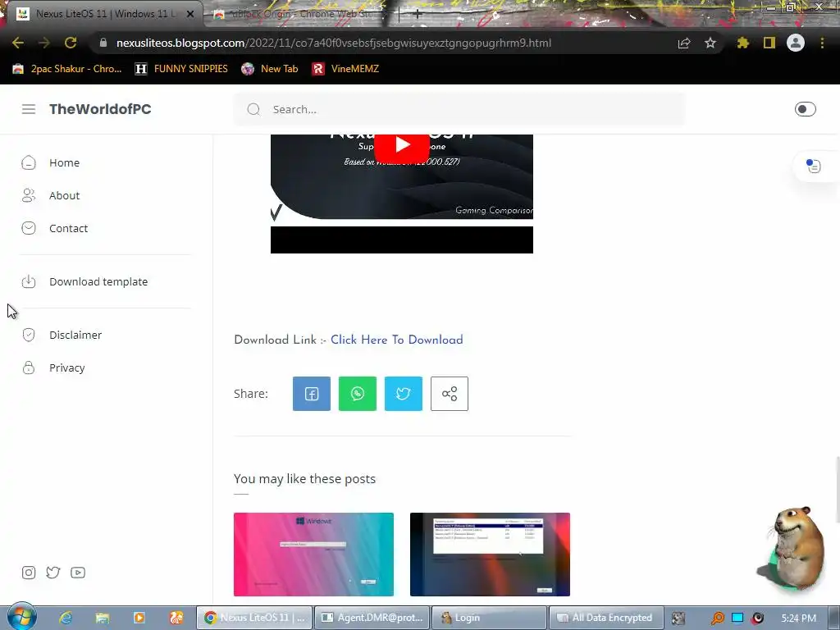The width and height of the screenshot is (840, 630).
Task: Click the page vertical scrollbar thumb
Action: coord(837,489)
